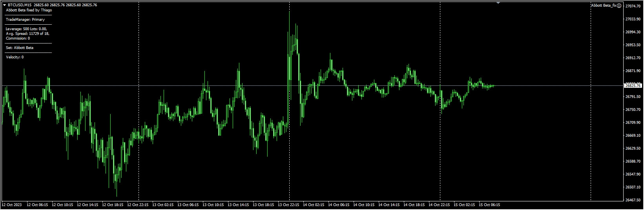The width and height of the screenshot is (644, 210).
Task: Click price scale value 26912.70
Action: click(x=633, y=58)
